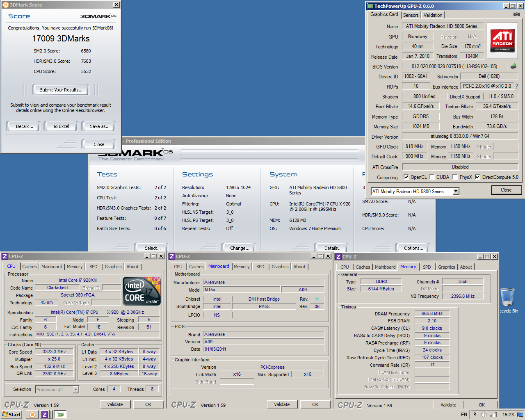Click the EN language indicator

[464, 415]
